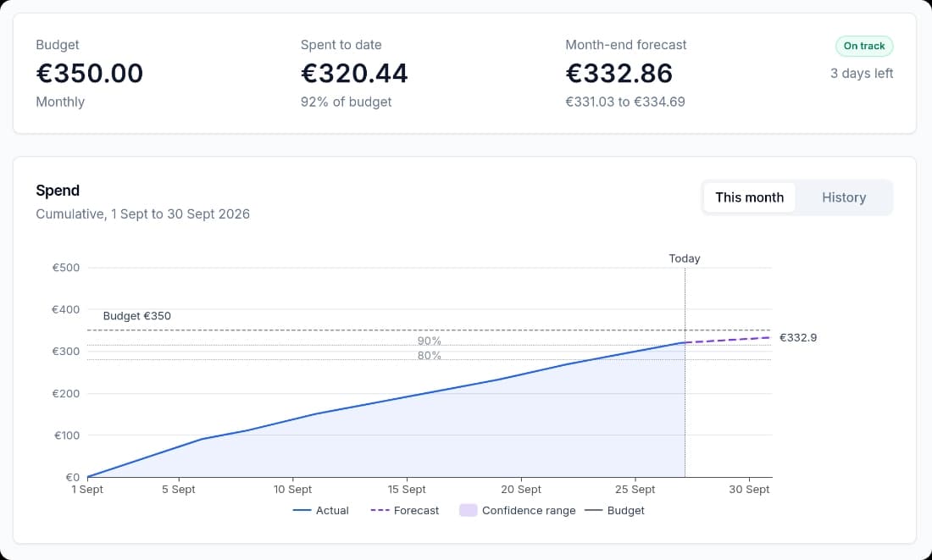Switch to the This month tab
Viewport: 932px width, 560px height.
749,197
